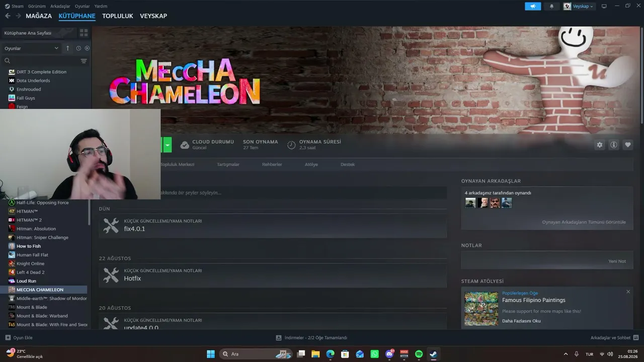Screen dimensions: 644x362
Task: Sort library with the up arrow button
Action: 68,48
